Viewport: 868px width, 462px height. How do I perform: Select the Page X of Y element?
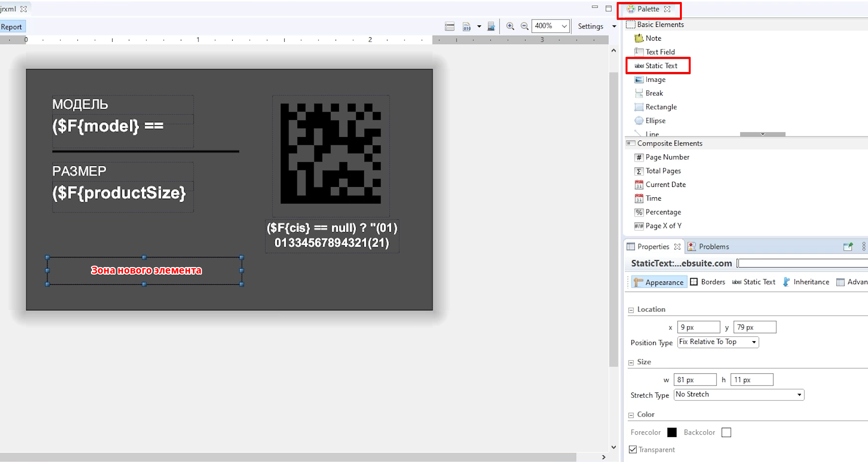click(x=658, y=226)
